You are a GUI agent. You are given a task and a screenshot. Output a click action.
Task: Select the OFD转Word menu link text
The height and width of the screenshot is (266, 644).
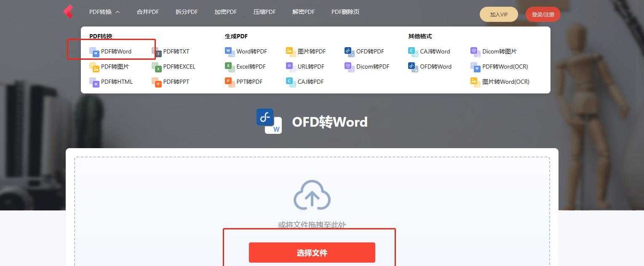pyautogui.click(x=436, y=66)
